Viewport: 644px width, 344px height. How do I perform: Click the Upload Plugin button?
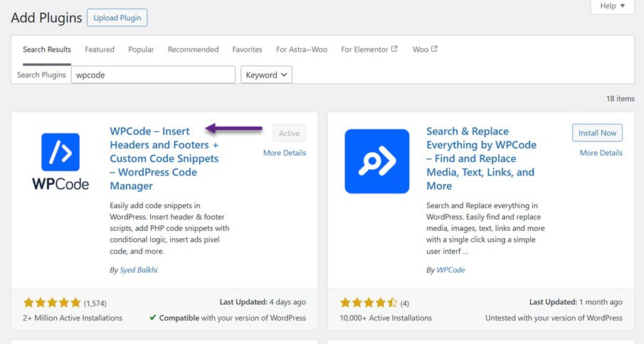pyautogui.click(x=117, y=18)
